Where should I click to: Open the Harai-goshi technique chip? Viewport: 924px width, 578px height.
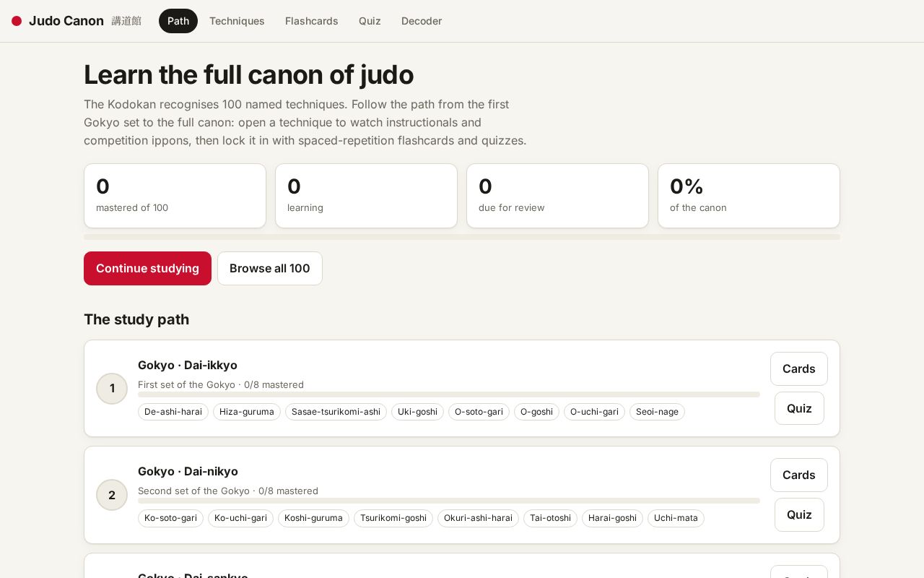(612, 518)
